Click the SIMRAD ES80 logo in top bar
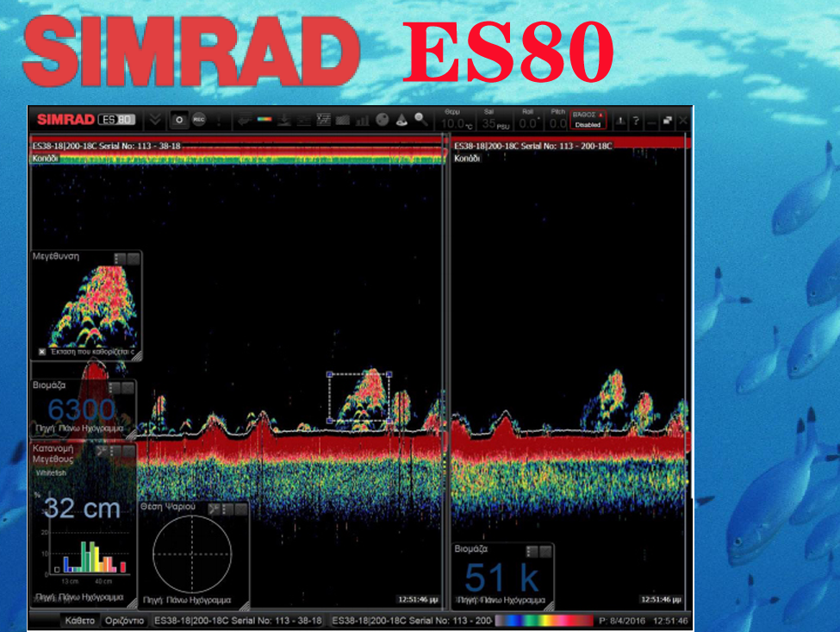840x632 pixels. click(85, 120)
